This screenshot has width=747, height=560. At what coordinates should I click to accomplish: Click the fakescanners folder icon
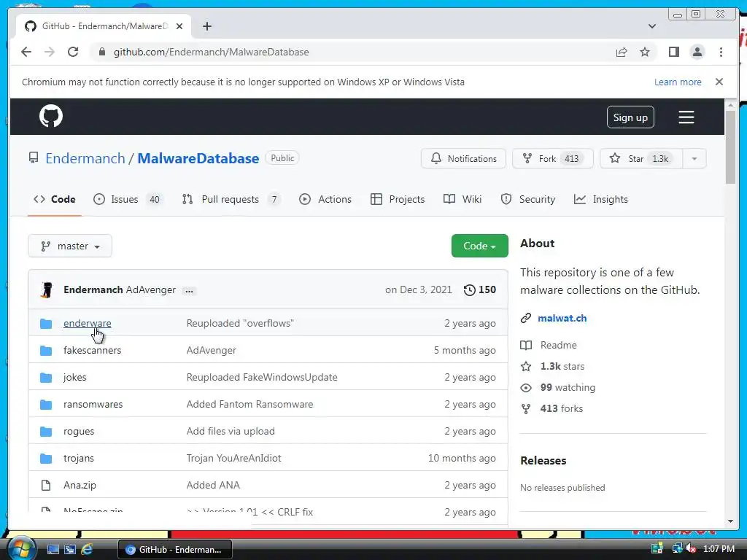click(46, 351)
